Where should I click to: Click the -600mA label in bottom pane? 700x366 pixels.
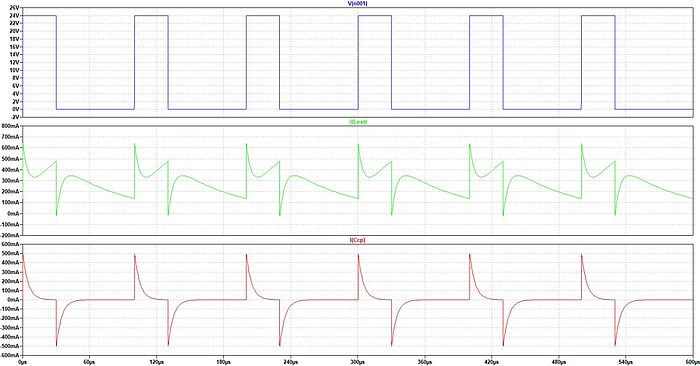coord(10,355)
